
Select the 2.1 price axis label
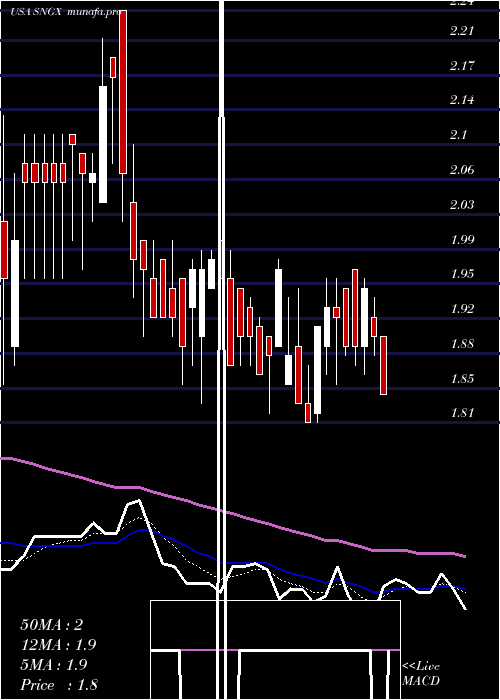pyautogui.click(x=458, y=134)
